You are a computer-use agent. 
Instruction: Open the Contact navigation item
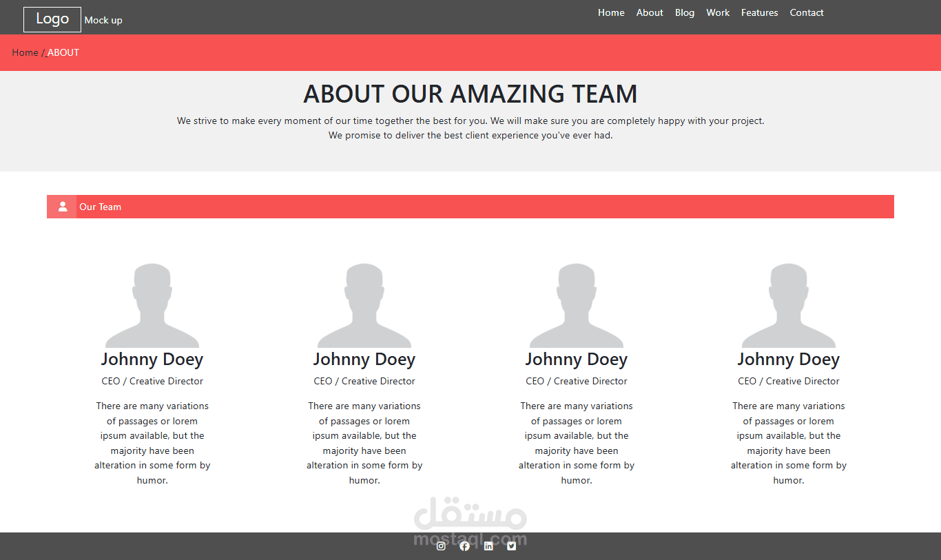[807, 12]
